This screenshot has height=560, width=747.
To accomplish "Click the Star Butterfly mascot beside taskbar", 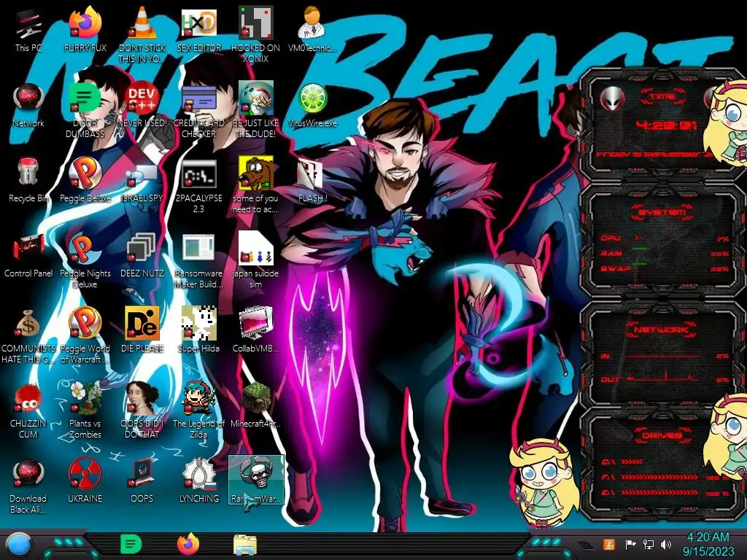I will 543,481.
